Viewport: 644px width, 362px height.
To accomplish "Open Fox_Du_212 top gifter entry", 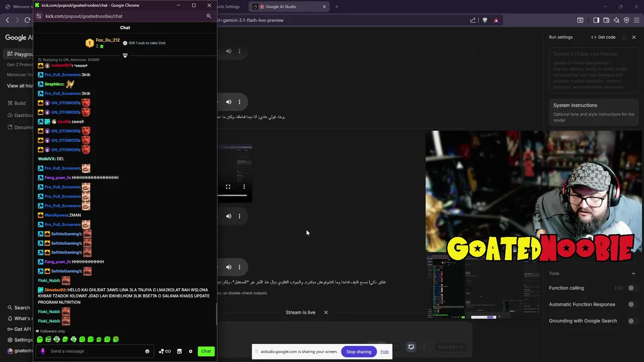I will (103, 43).
